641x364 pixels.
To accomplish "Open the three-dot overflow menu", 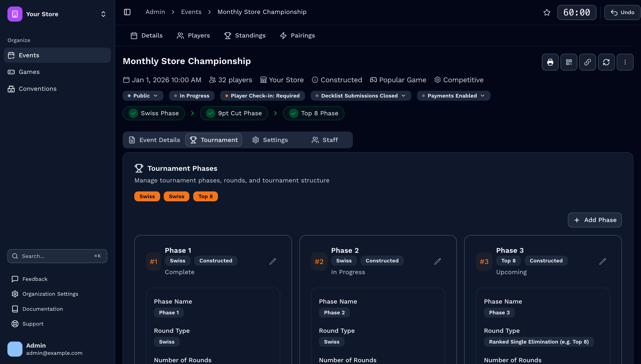I will (625, 62).
